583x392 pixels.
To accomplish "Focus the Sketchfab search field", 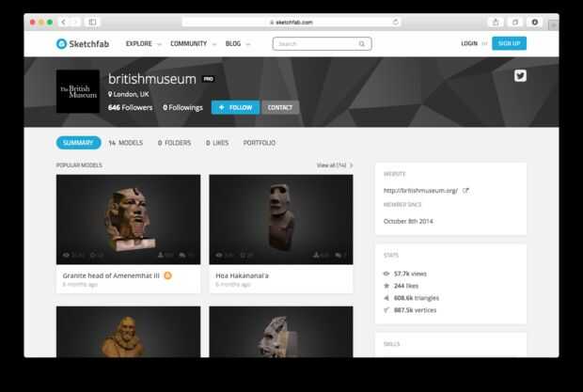I will pos(322,44).
